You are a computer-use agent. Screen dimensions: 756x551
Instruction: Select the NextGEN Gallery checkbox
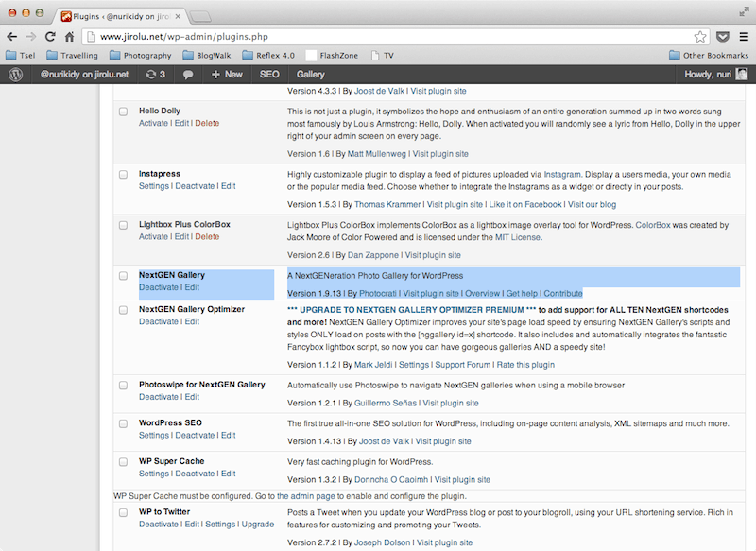click(x=123, y=276)
